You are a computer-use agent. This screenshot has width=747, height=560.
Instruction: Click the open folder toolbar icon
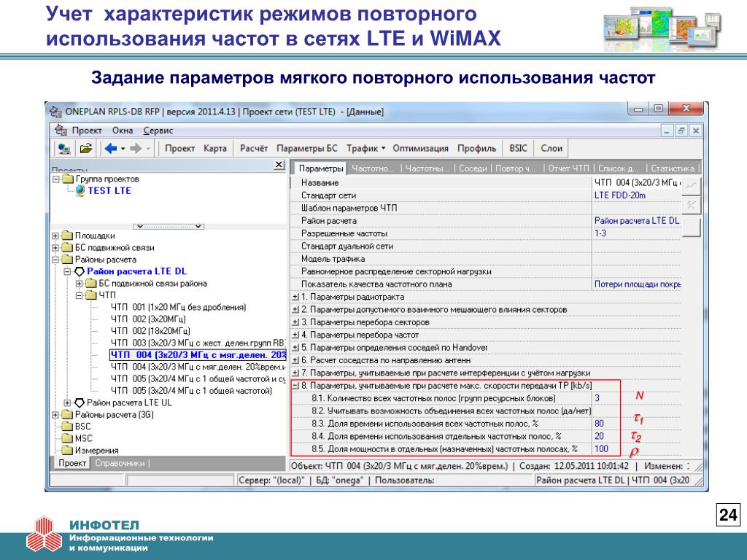[86, 149]
